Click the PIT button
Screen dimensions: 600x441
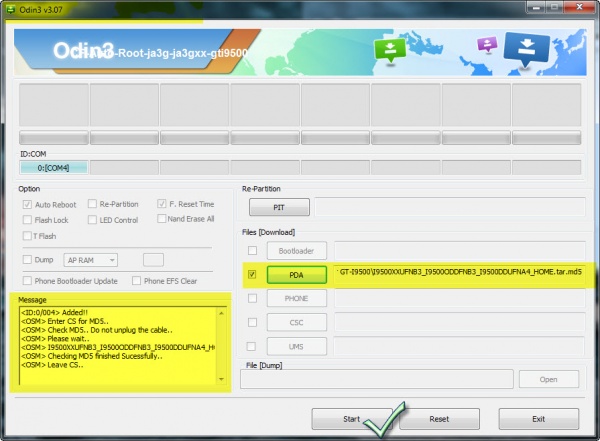pyautogui.click(x=279, y=207)
